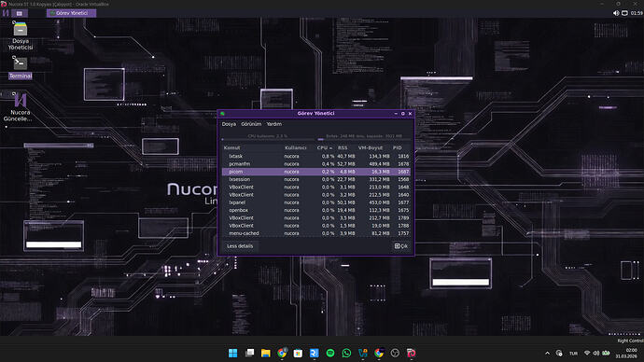Image resolution: width=644 pixels, height=362 pixels.
Task: Select the VBoxClient row with PID 1789
Action: point(316,218)
